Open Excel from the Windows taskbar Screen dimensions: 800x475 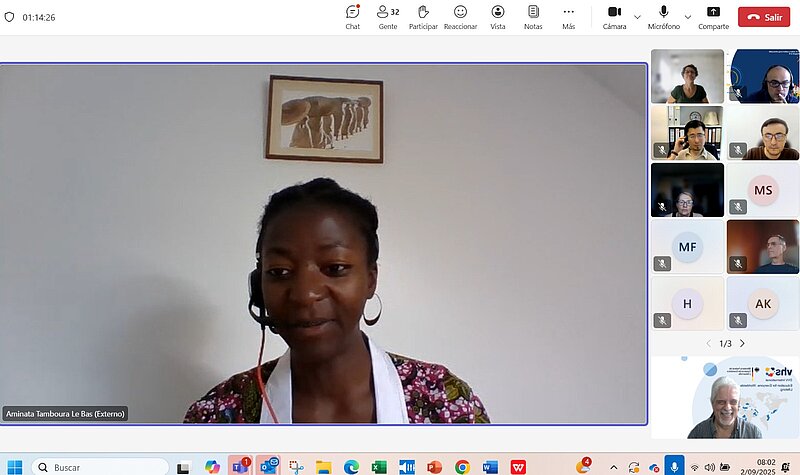379,466
